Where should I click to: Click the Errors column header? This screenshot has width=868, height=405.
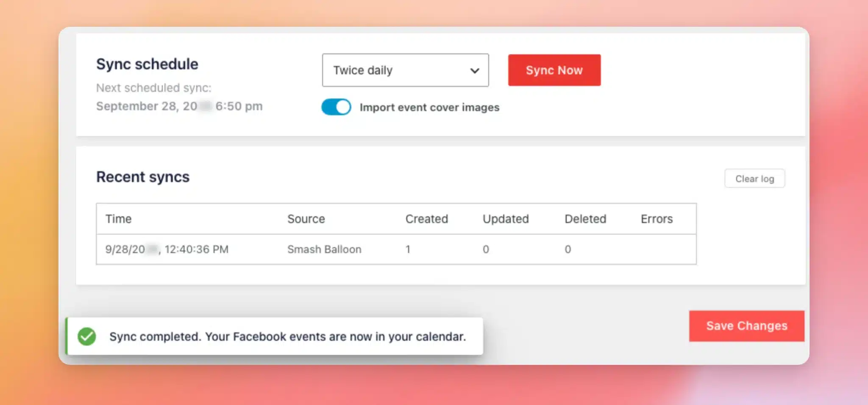[x=657, y=219]
